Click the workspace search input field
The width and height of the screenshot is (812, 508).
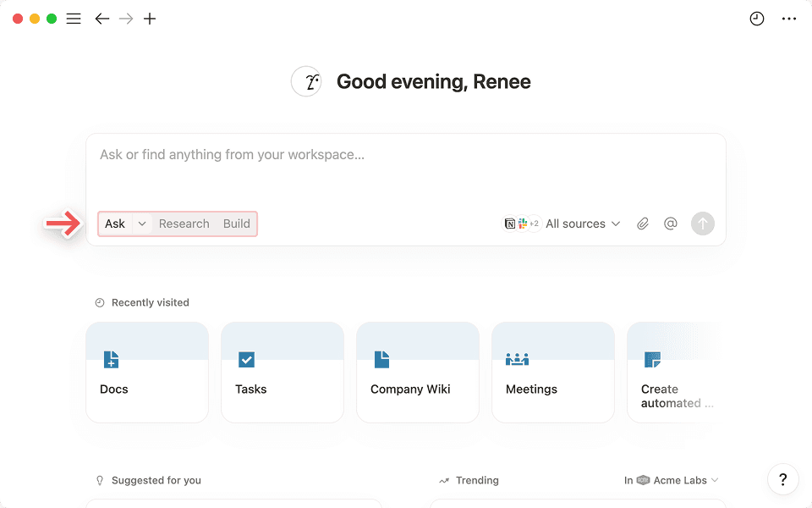406,155
